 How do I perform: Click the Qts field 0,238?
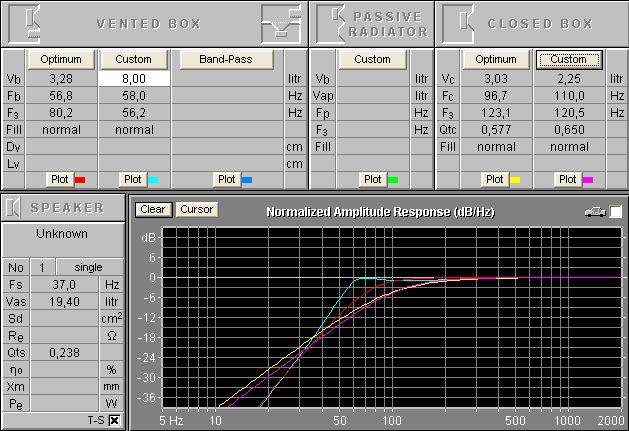(64, 353)
